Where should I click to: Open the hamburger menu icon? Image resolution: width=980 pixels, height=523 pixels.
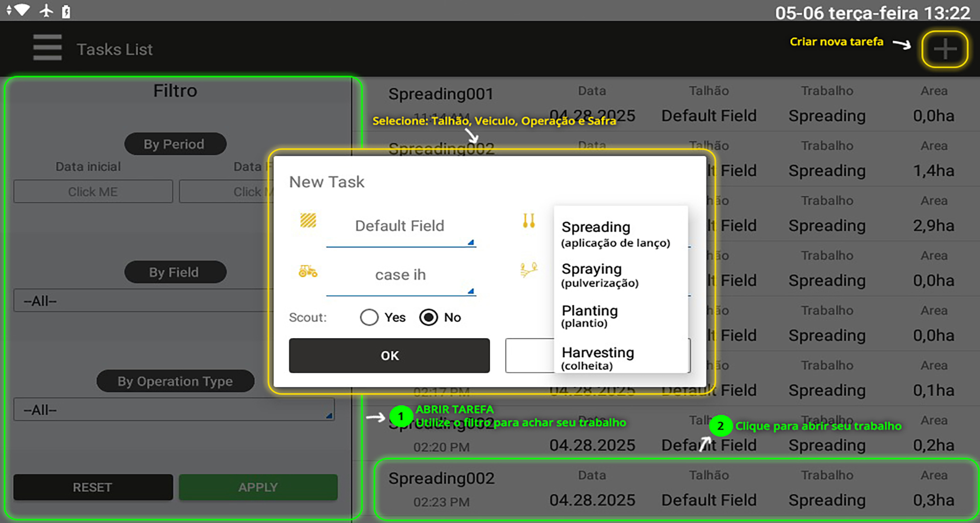pos(47,48)
